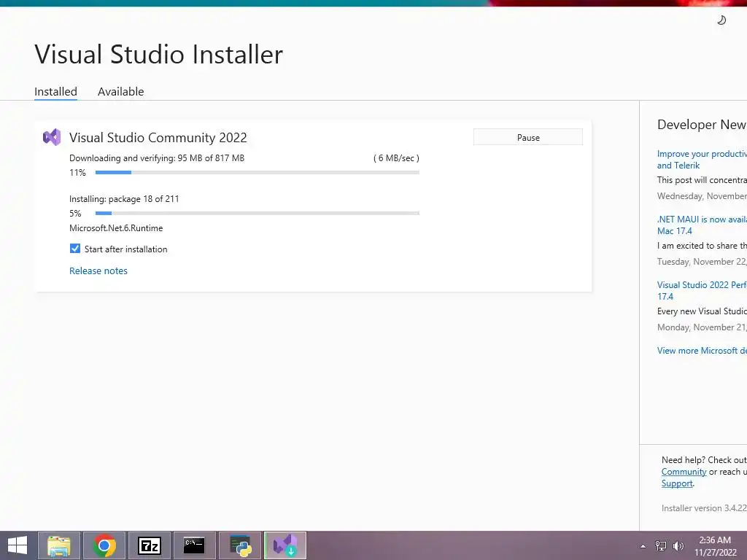747x560 pixels.
Task: Open 7-Zip from the taskbar
Action: coord(150,545)
